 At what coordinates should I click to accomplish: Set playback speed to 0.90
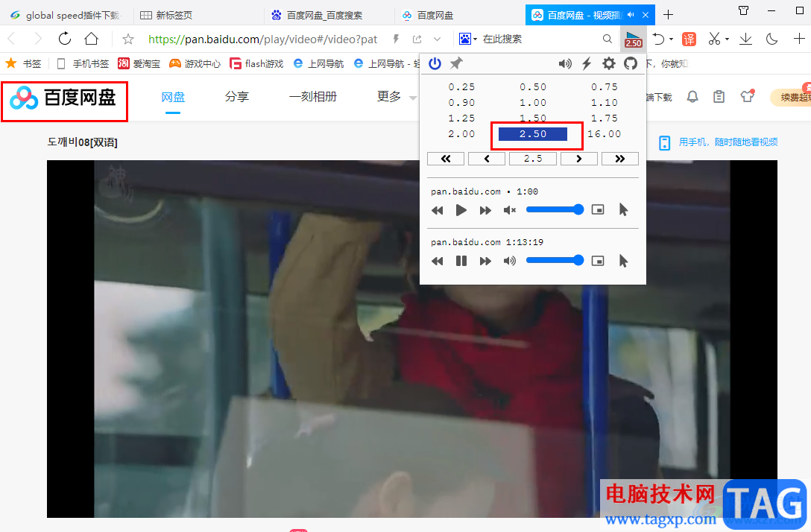[x=461, y=102]
